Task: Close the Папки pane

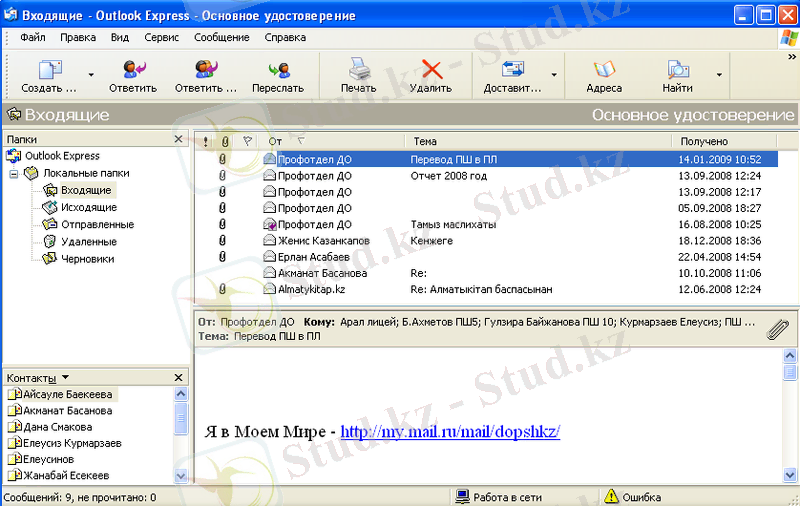Action: pos(178,139)
